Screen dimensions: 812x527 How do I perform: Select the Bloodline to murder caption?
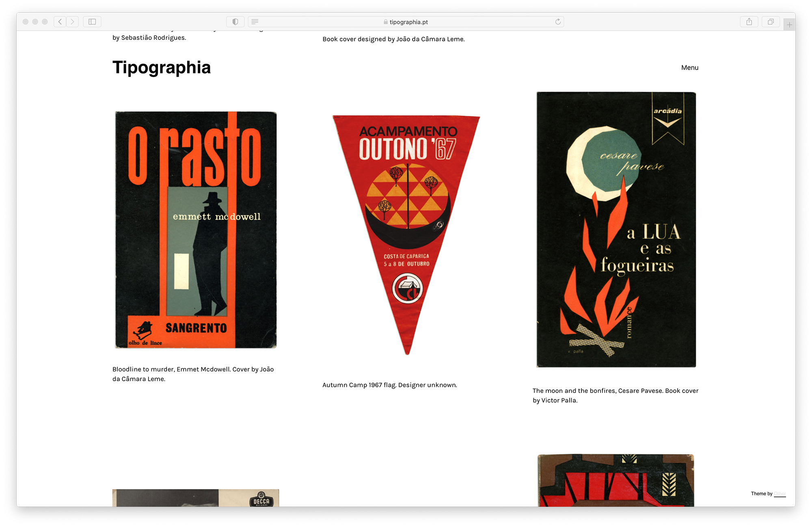tap(193, 374)
